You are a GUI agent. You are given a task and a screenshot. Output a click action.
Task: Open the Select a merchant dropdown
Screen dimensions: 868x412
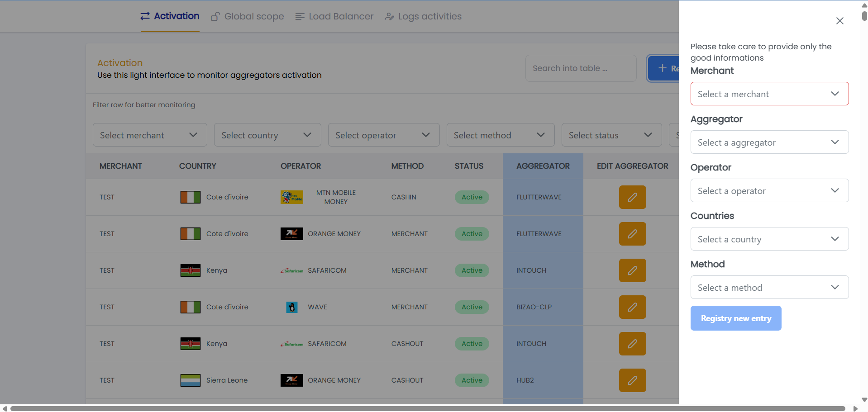769,94
